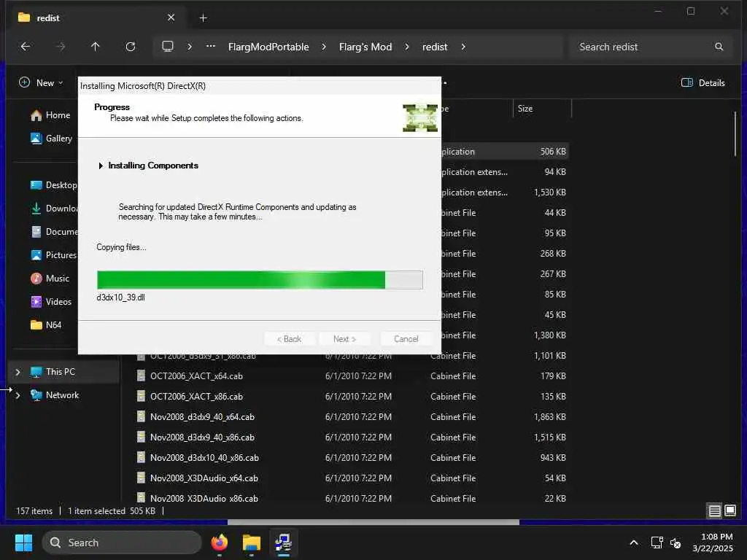This screenshot has width=747, height=560.
Task: Open Pictures in the sidebar
Action: (53, 255)
